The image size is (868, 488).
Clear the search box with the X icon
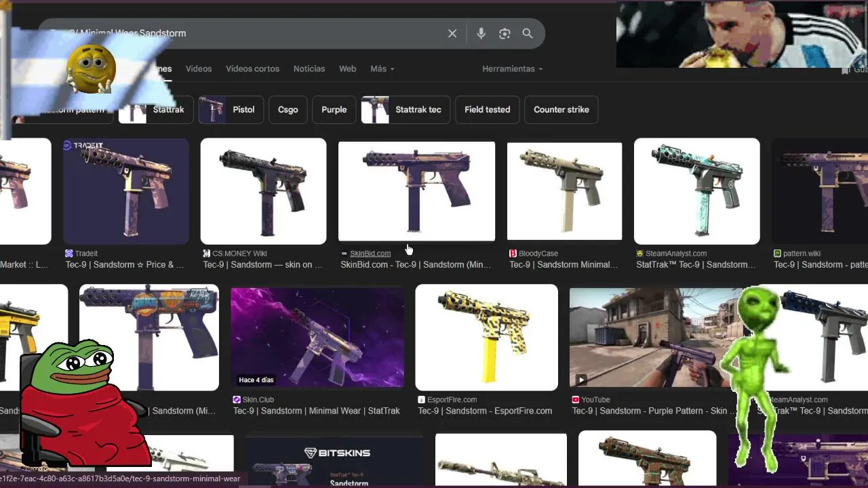(452, 33)
